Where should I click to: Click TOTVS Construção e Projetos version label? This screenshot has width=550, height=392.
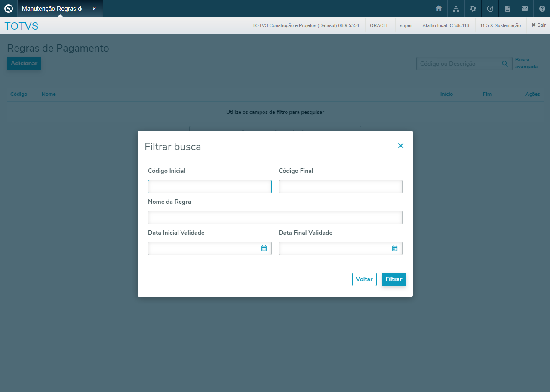tap(306, 25)
